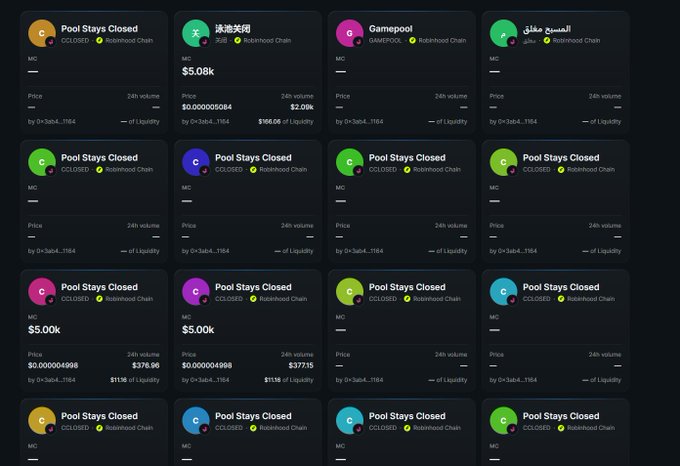Click verified badge in the 泳池关闭 card
The height and width of the screenshot is (466, 680).
[x=238, y=40]
